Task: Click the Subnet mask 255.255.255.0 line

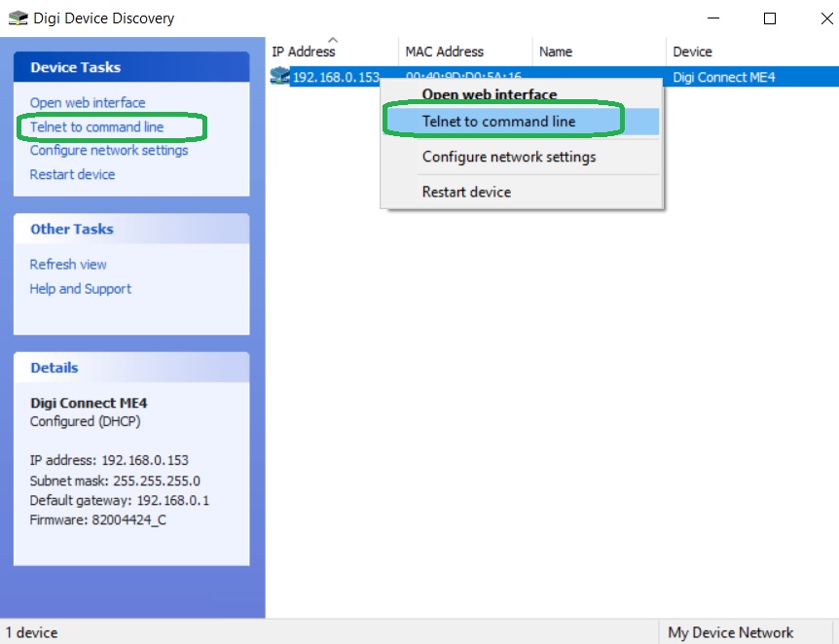Action: tap(115, 481)
